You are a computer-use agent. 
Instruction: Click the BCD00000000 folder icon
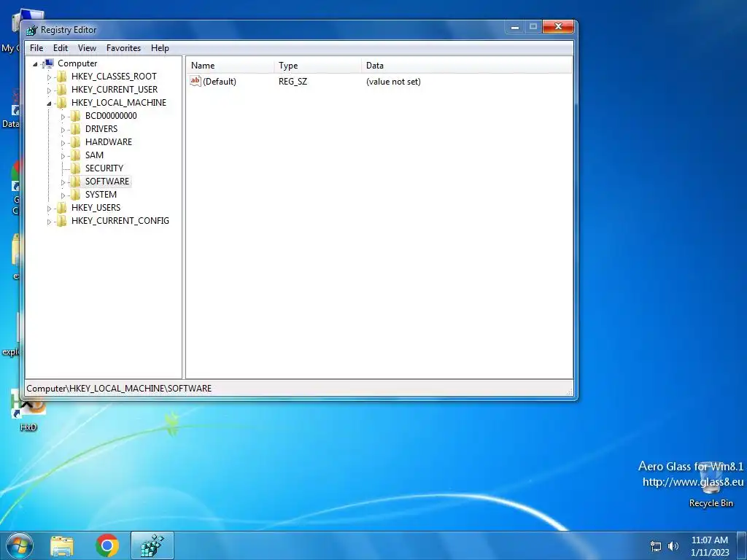(75, 116)
